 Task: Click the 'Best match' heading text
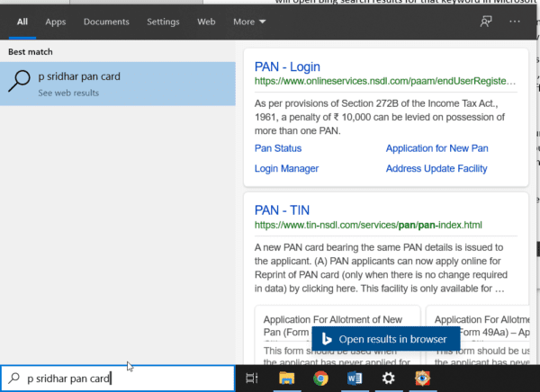(31, 52)
